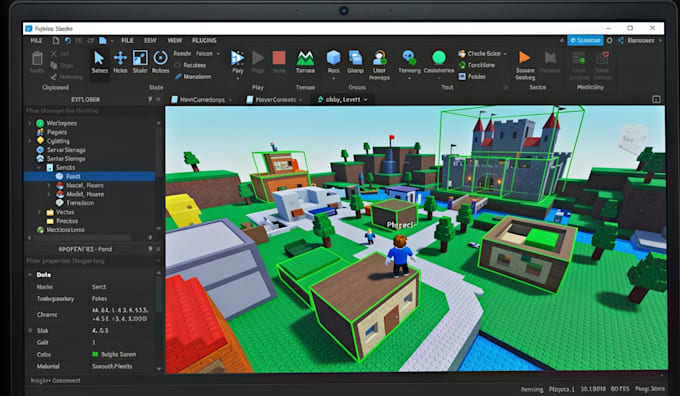The image size is (680, 396).
Task: Open the green mountain Terrain editor
Action: coord(305,62)
